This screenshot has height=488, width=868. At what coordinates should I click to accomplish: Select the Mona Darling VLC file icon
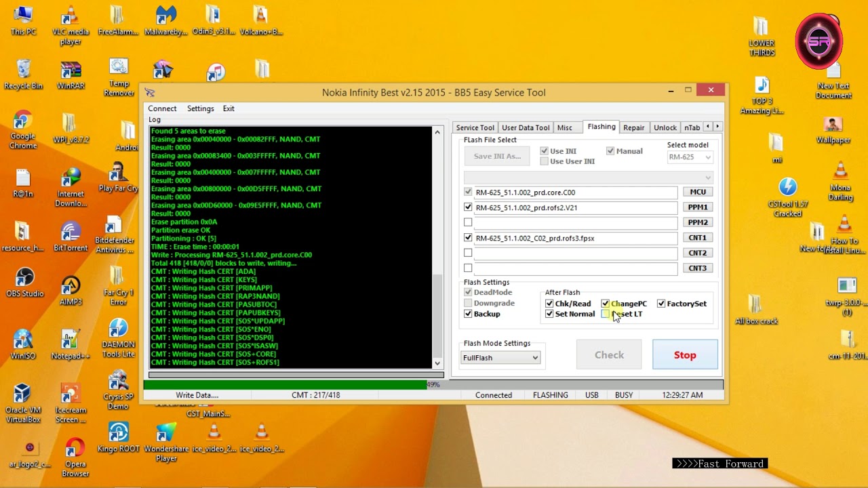point(840,182)
